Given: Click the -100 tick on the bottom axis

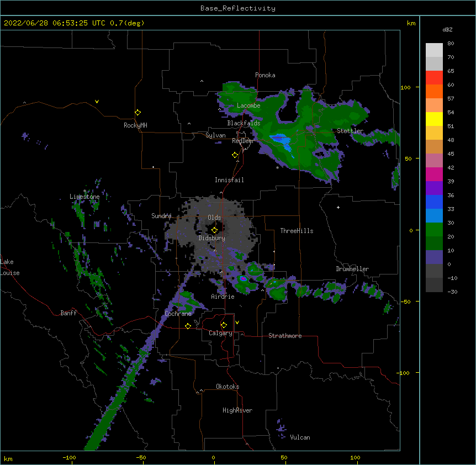Looking at the screenshot, I should click(x=70, y=458).
